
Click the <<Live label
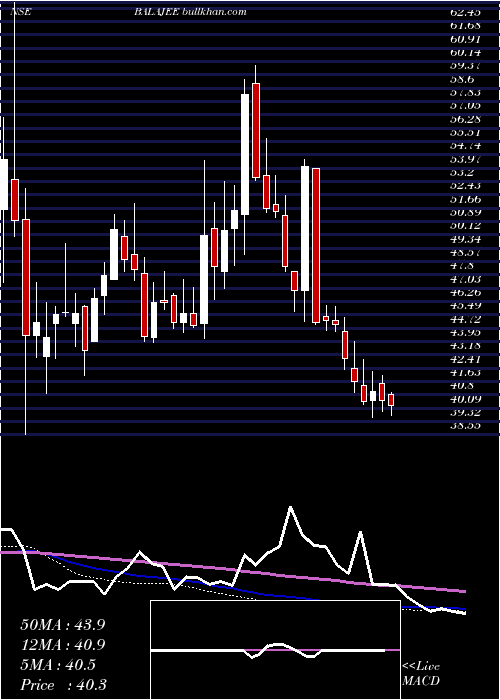(x=421, y=667)
